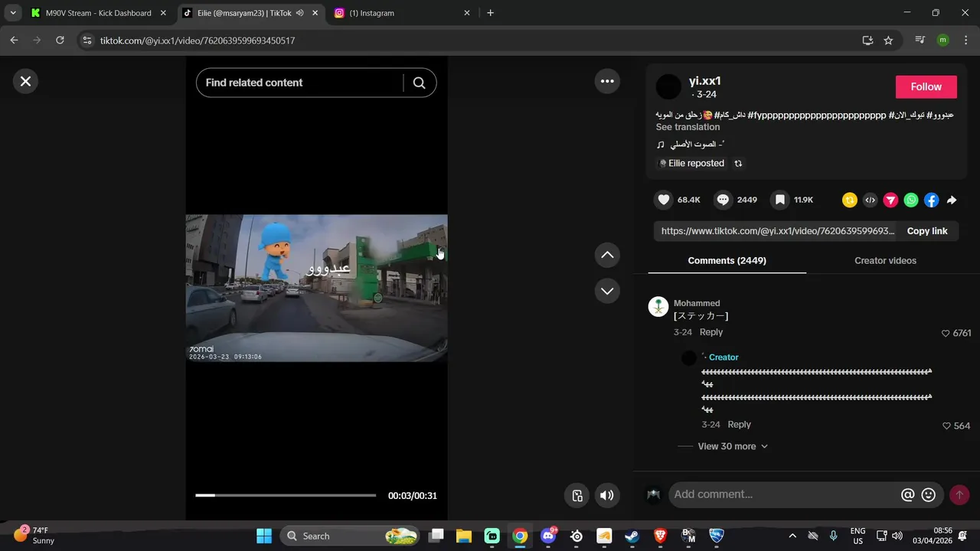
Task: Focus the Find related content search field
Action: coord(299,83)
